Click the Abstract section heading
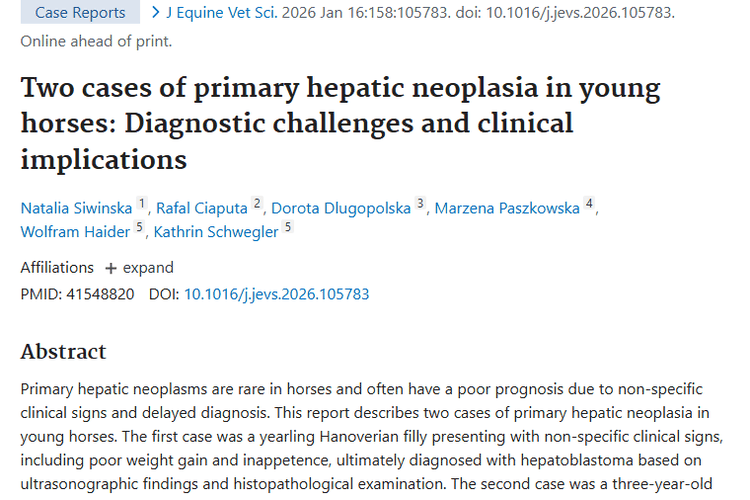750x500 pixels. pos(63,351)
